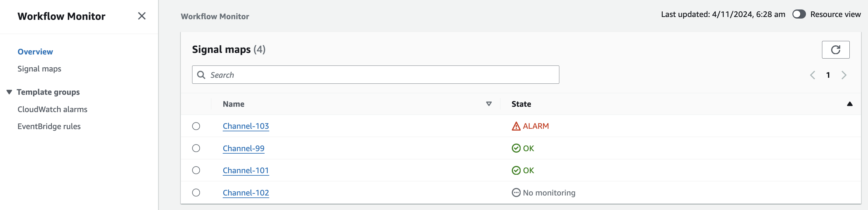Close the Workflow Monitor side panel
The height and width of the screenshot is (210, 868).
pos(142,16)
